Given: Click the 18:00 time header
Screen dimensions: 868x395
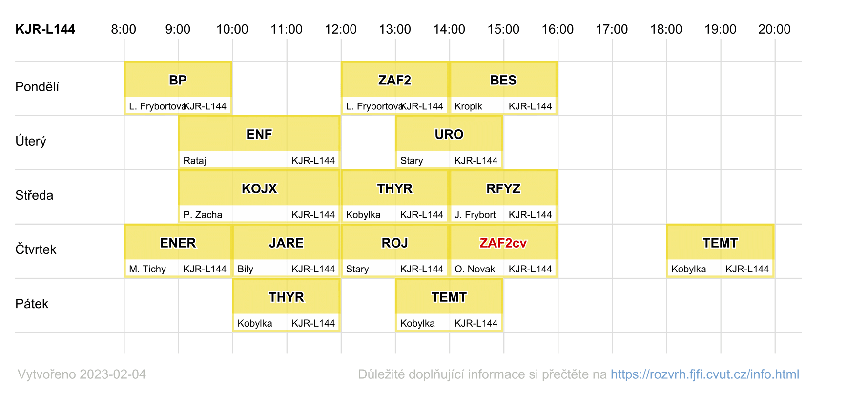Looking at the screenshot, I should click(x=666, y=29).
